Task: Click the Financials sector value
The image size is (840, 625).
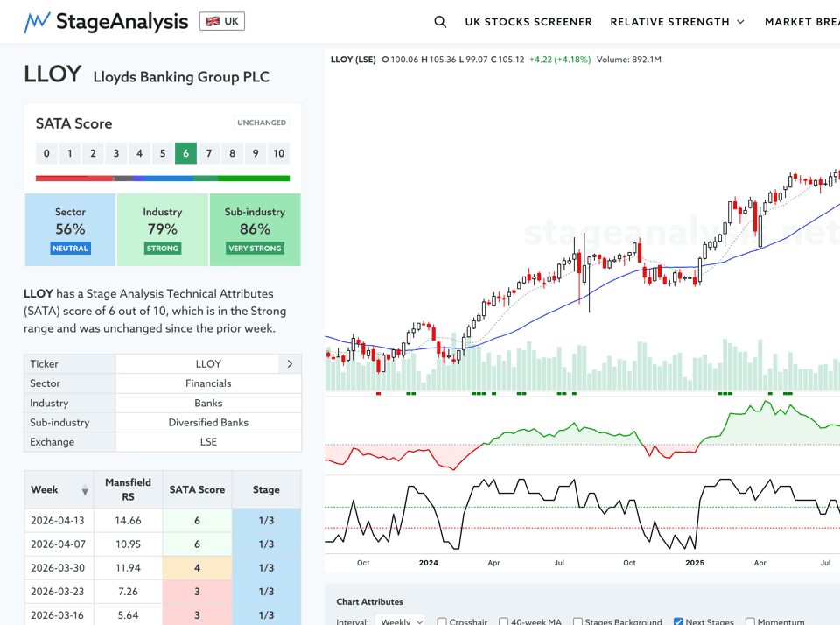Action: point(208,383)
